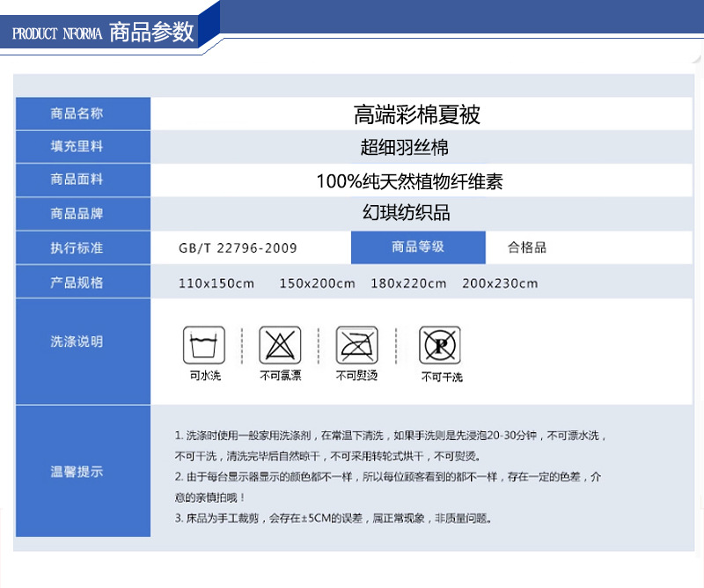Viewport: 704px width, 588px height.
Task: Select the 110x150cm size
Action: coord(216,283)
